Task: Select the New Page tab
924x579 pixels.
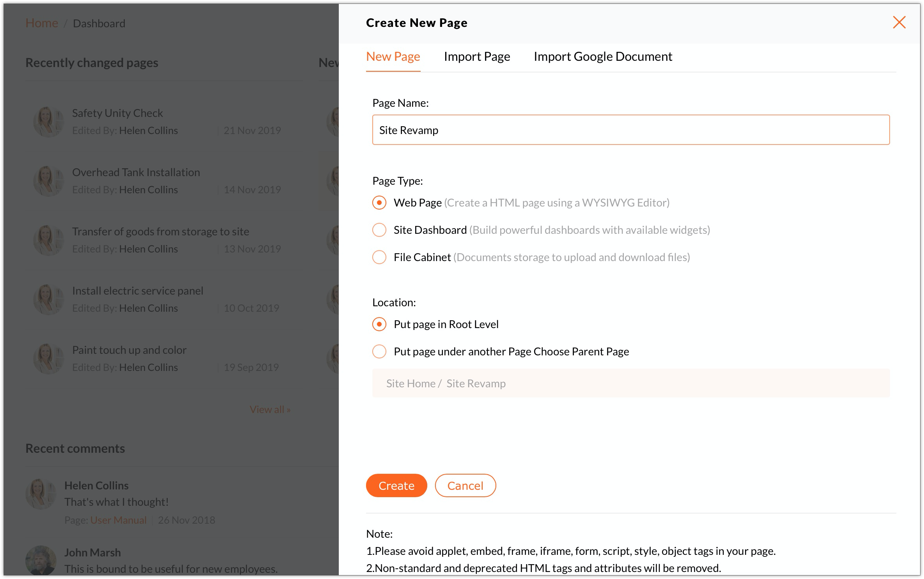Action: [393, 57]
